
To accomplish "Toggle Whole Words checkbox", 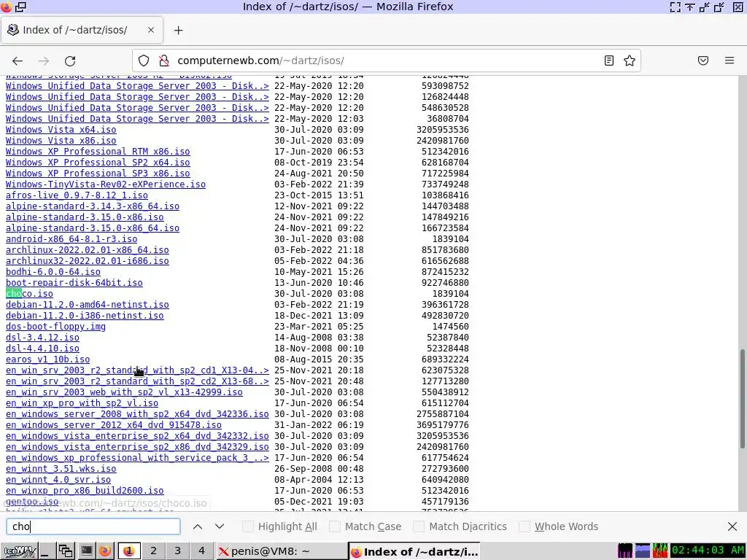I will coord(524,526).
